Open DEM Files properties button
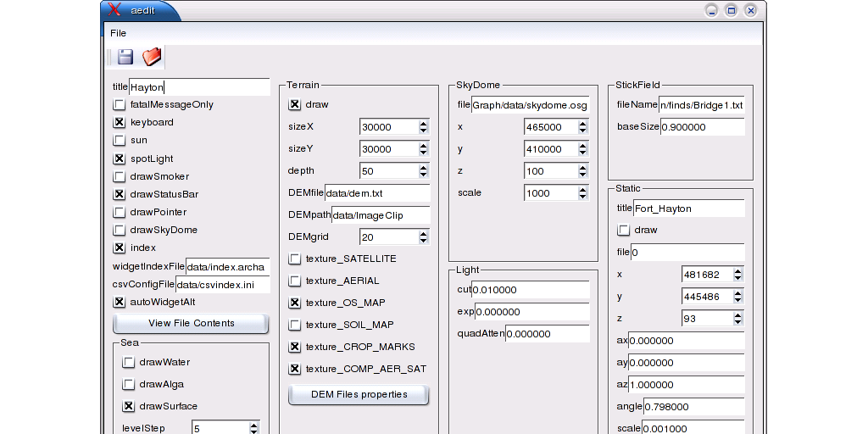 click(359, 394)
